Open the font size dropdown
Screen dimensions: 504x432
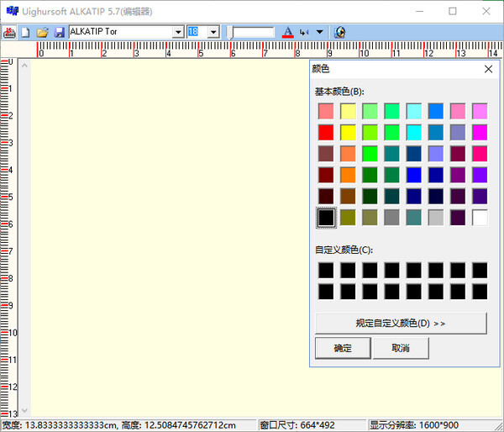pos(213,32)
